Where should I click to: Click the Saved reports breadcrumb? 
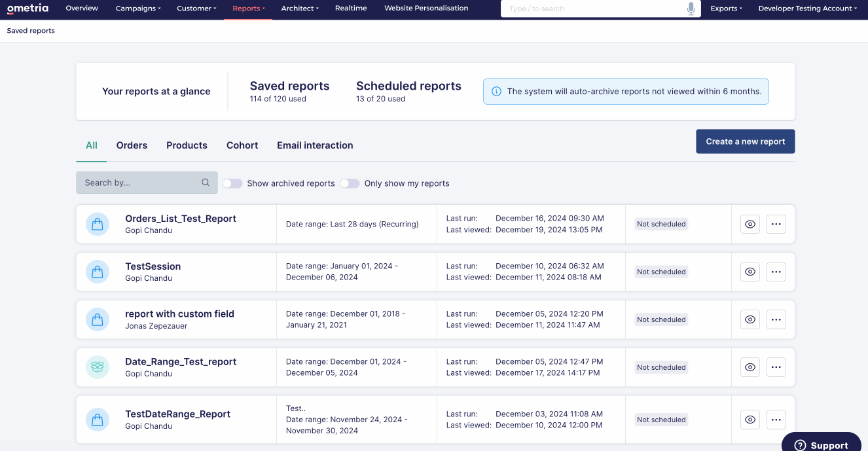tap(31, 31)
